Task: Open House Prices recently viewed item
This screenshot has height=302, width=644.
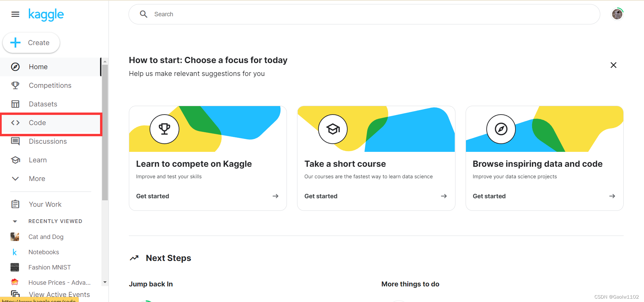Action: click(x=59, y=283)
